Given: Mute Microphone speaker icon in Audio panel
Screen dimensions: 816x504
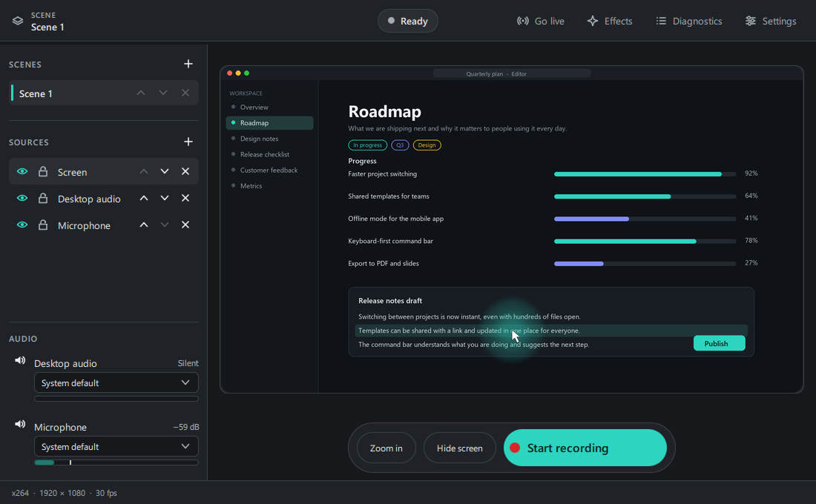Looking at the screenshot, I should (20, 425).
